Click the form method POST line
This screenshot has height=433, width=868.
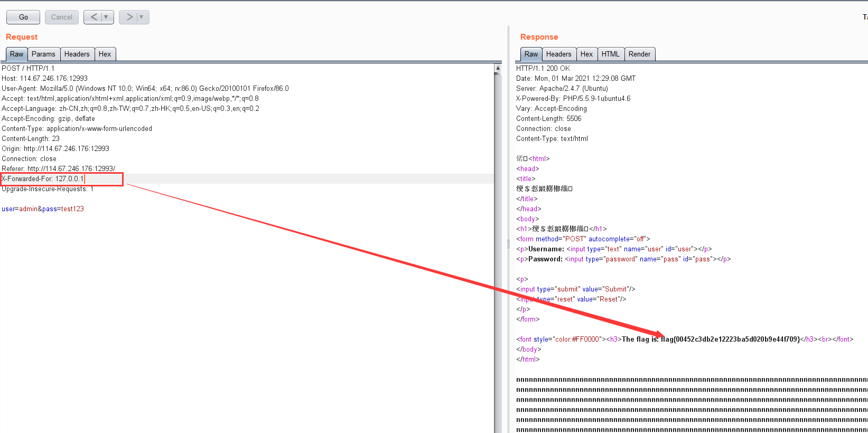coord(583,239)
